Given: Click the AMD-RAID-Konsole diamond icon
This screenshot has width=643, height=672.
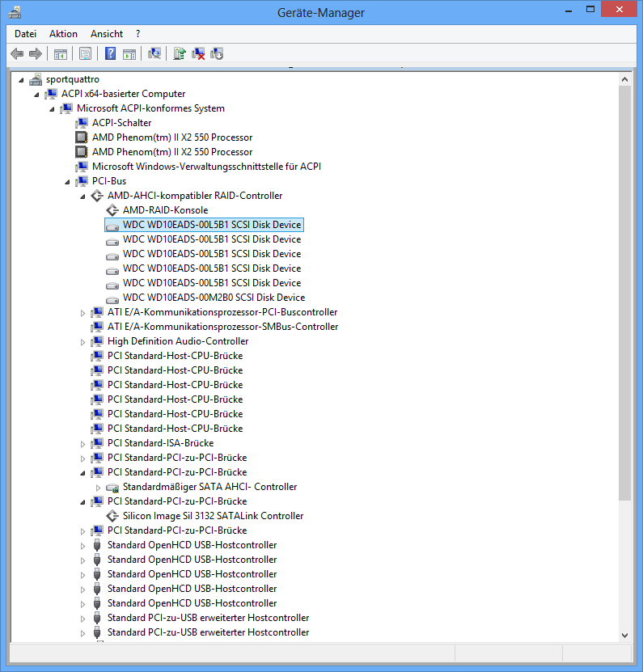Looking at the screenshot, I should (112, 210).
